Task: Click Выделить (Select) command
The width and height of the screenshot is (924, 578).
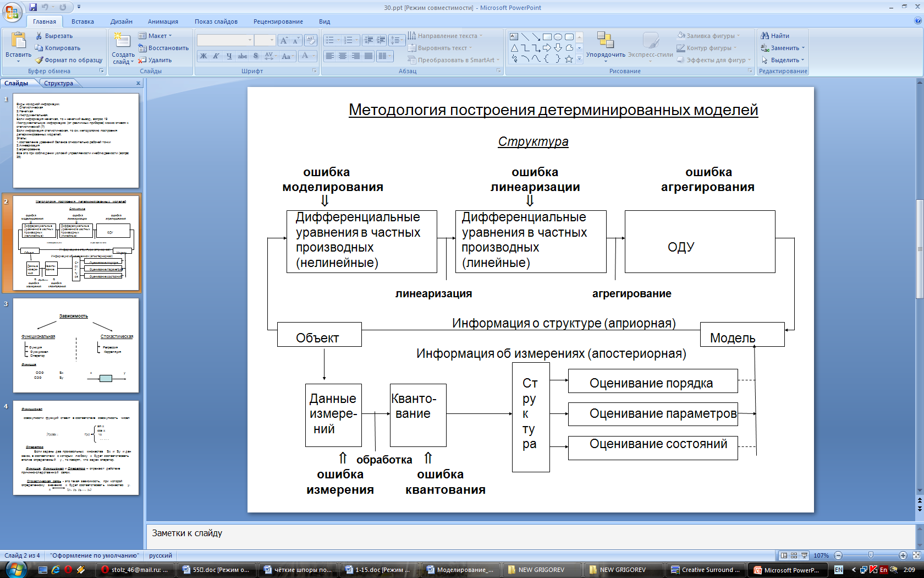Action: point(783,60)
